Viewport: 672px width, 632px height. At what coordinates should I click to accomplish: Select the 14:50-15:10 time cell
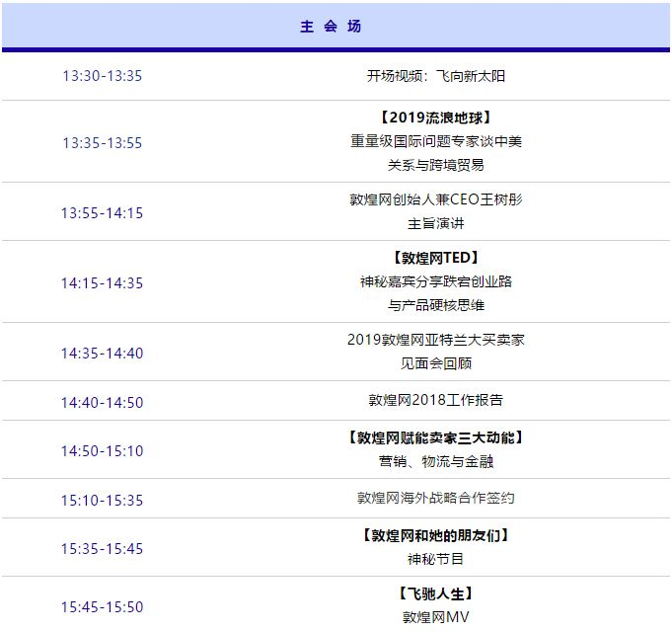tap(102, 451)
